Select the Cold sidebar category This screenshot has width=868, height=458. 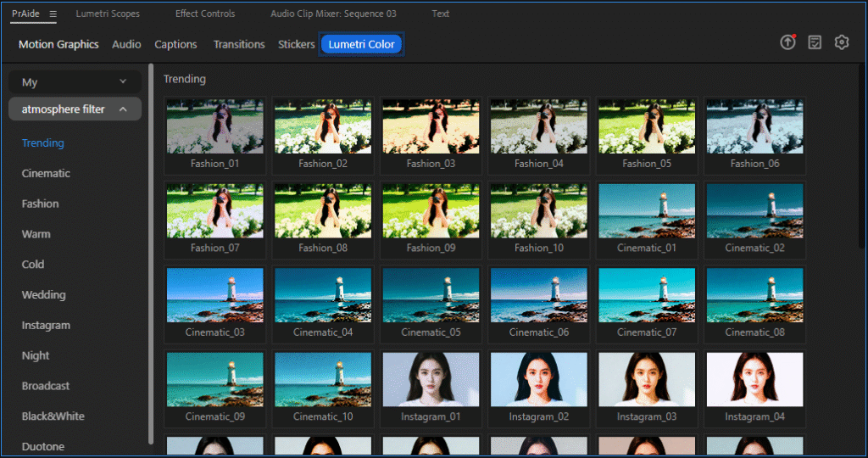pos(33,264)
